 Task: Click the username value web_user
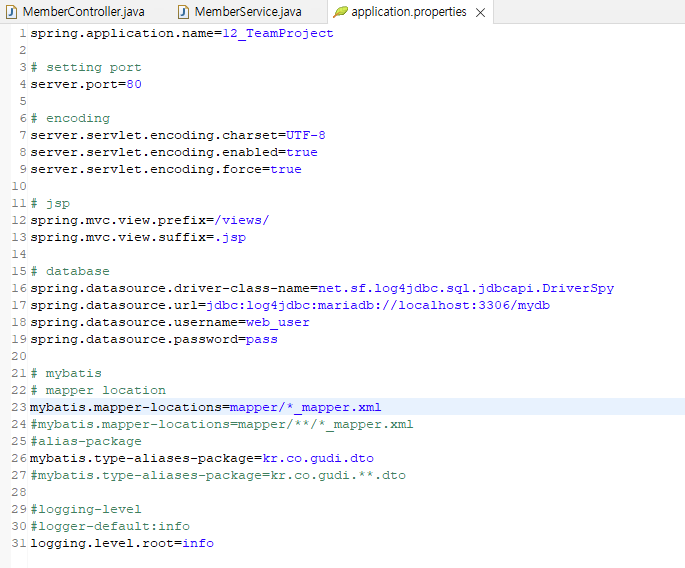pos(278,322)
